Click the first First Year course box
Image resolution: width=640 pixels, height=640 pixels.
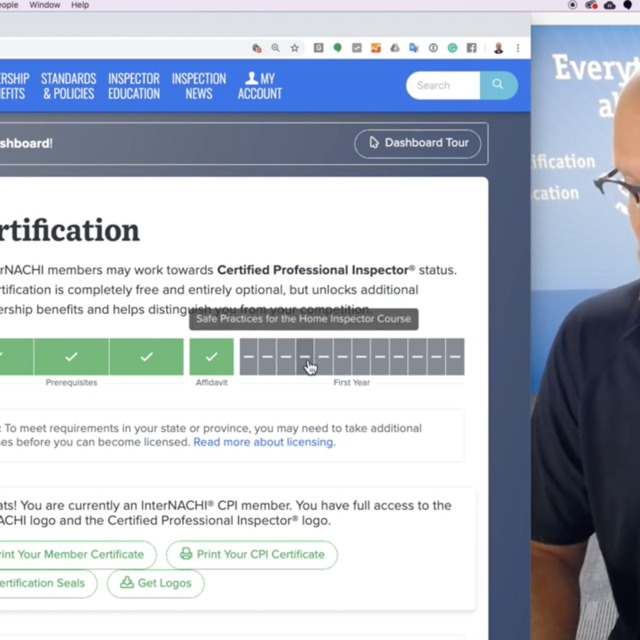(249, 357)
